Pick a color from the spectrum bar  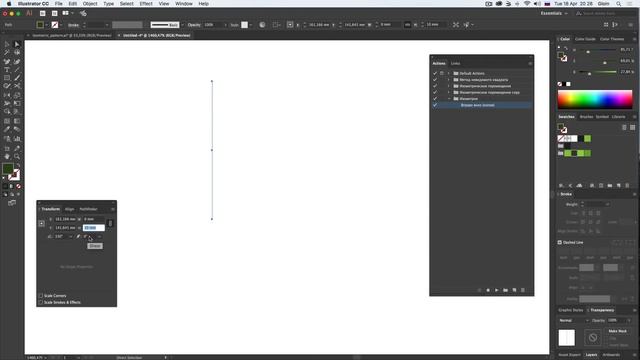(x=595, y=99)
